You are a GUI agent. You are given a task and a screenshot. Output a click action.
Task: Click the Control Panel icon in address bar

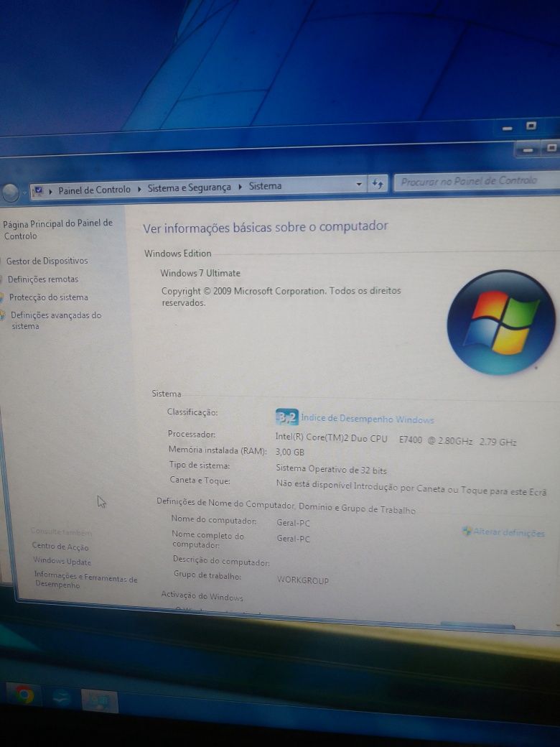pyautogui.click(x=39, y=191)
